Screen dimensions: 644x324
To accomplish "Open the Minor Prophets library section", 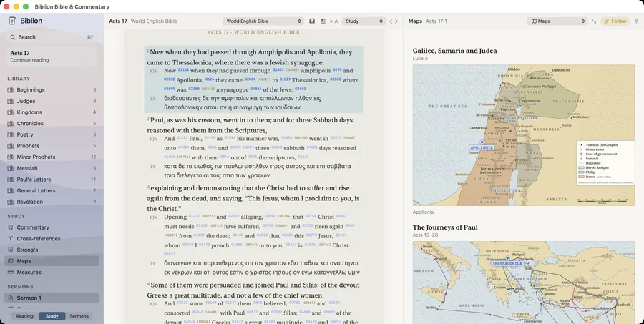I will pos(52,157).
